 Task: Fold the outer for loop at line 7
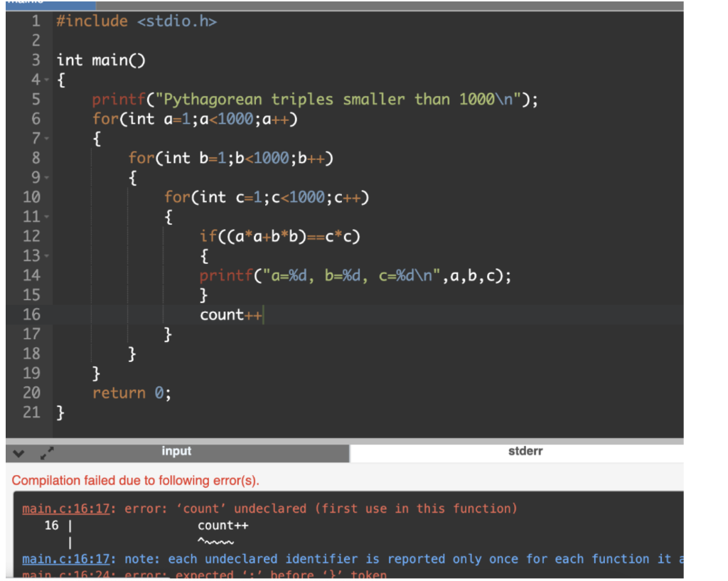tap(46, 139)
